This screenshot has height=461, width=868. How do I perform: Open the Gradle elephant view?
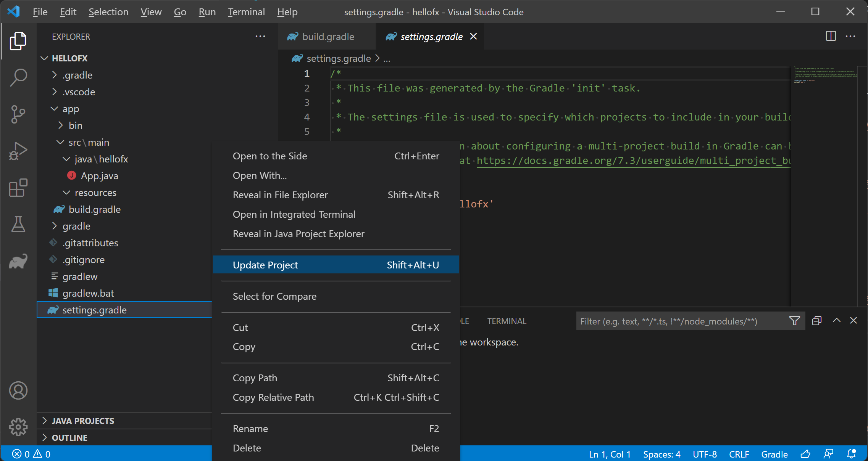18,262
